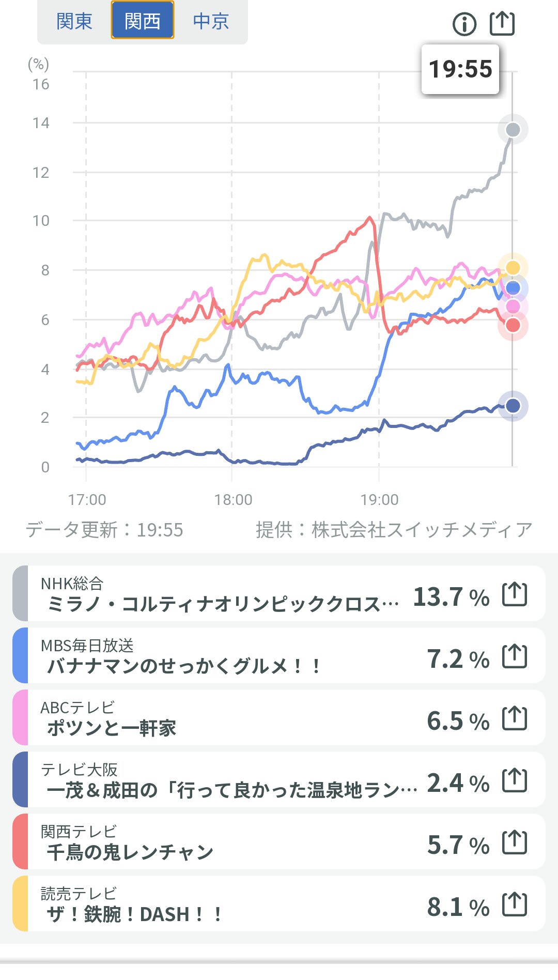Open the ザ！鉄腕！DASH program entry
The image size is (558, 980).
(x=134, y=914)
